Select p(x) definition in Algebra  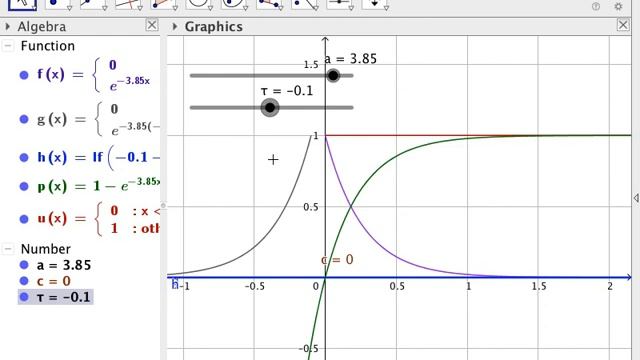pos(98,187)
